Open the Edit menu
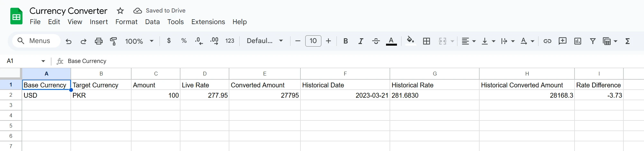The width and height of the screenshot is (644, 151). (54, 22)
